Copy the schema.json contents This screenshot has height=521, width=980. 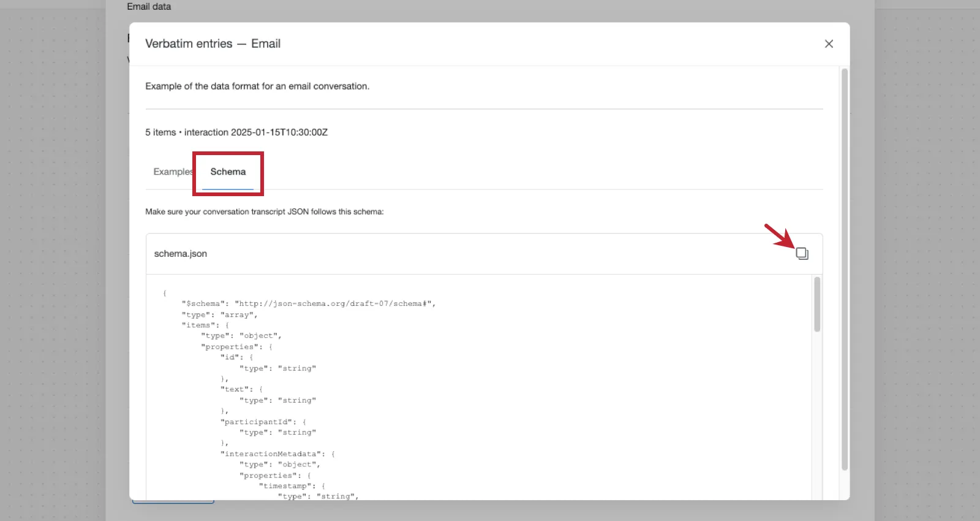click(802, 253)
